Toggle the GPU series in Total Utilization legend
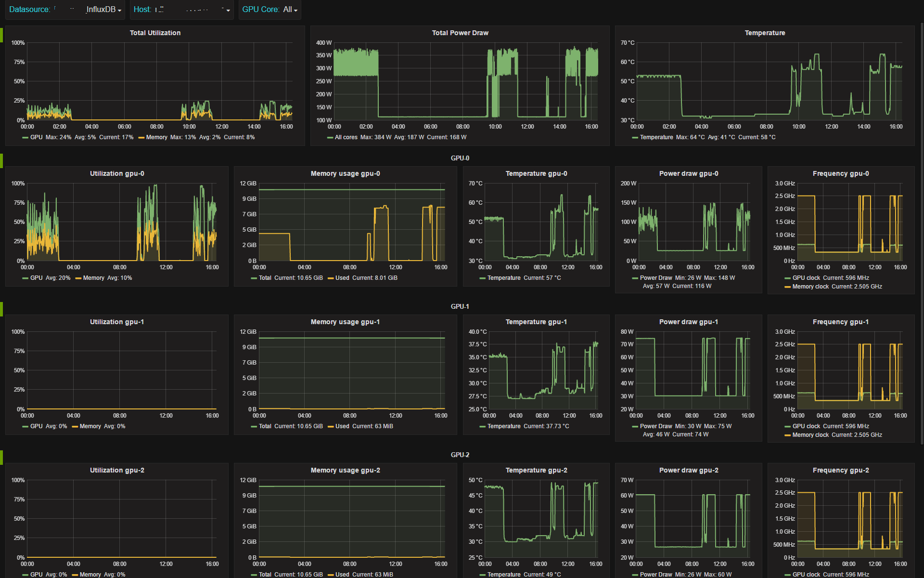The image size is (924, 578). tap(36, 137)
